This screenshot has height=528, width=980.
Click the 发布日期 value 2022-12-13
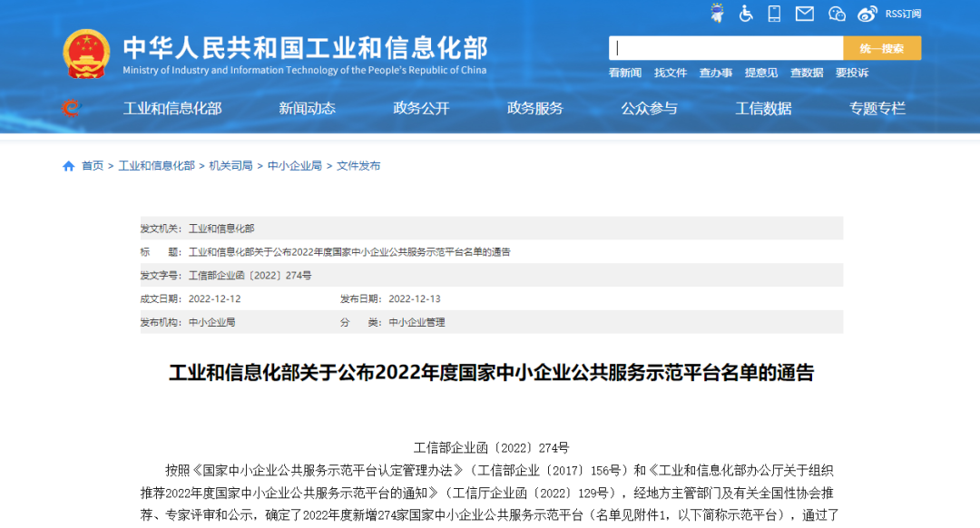click(x=415, y=298)
